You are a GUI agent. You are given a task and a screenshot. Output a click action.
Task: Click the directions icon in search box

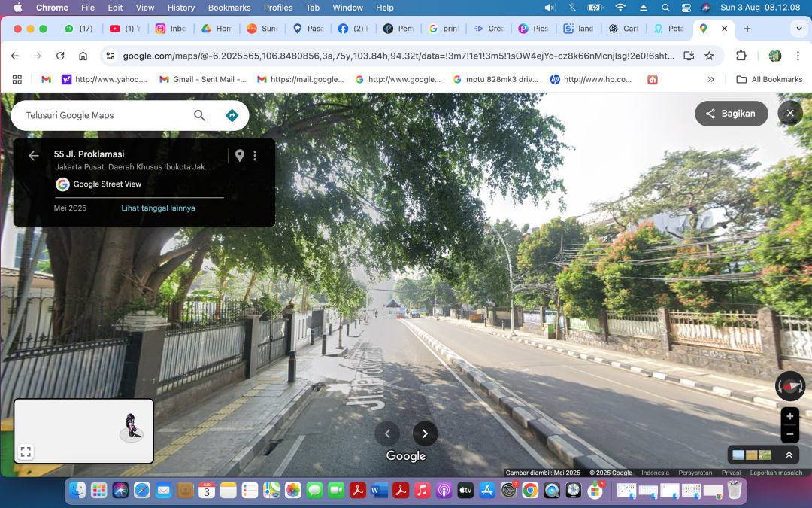[232, 115]
